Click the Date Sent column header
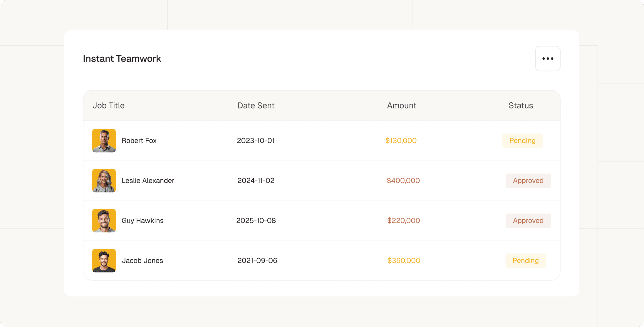 click(256, 106)
